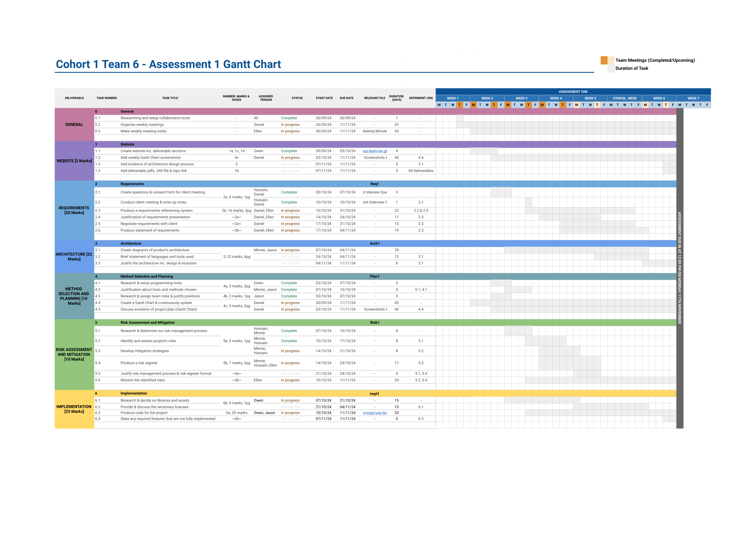Select the 'IMPLEMENTATION [25 Marks]' deliverable cell

tap(74, 409)
